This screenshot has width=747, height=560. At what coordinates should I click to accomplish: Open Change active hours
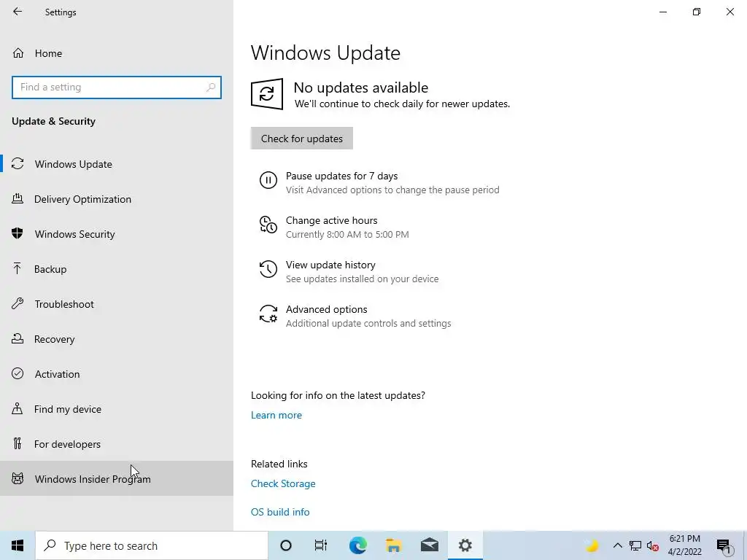[334, 227]
